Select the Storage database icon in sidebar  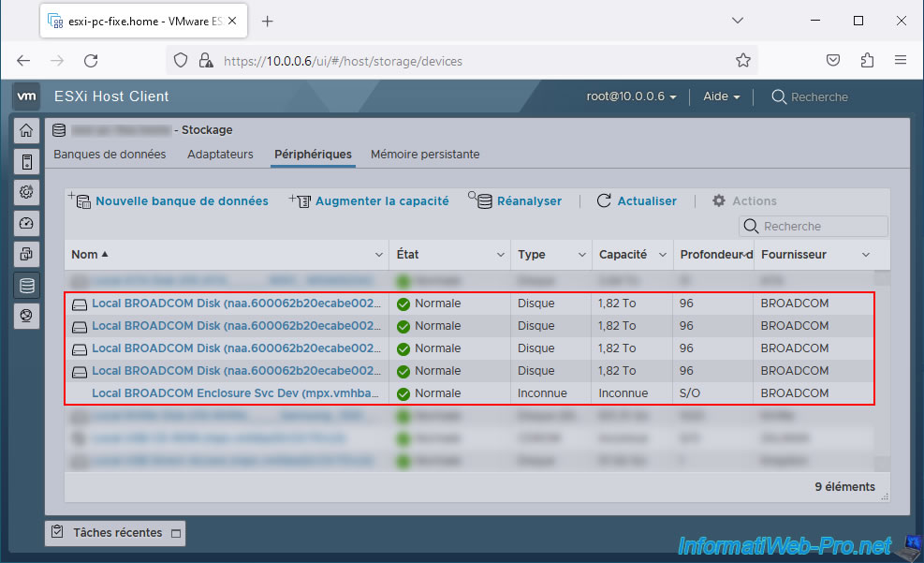pos(26,286)
